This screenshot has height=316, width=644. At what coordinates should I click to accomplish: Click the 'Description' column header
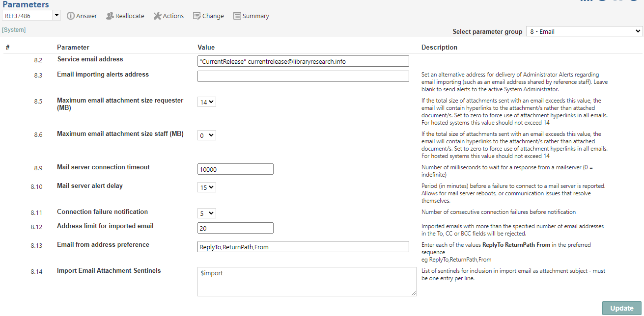coord(439,47)
